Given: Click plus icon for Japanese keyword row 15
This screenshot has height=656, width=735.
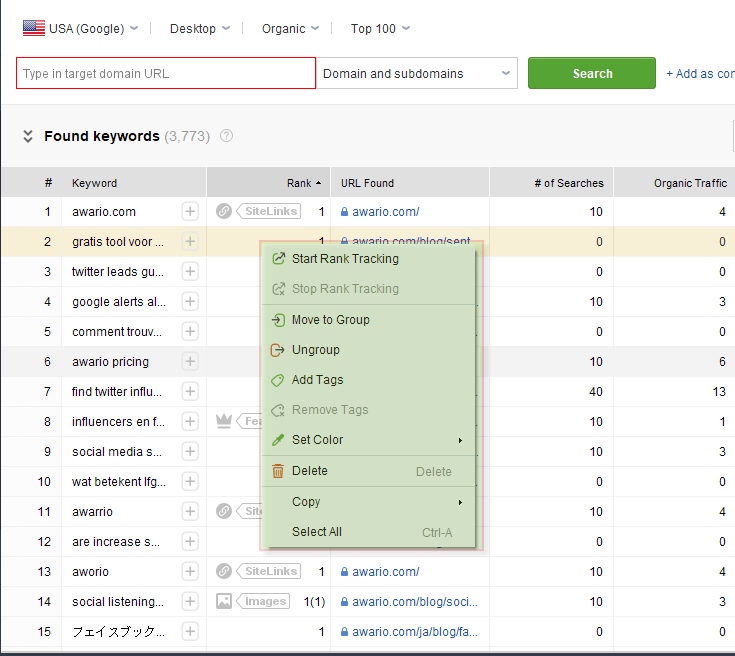Looking at the screenshot, I should pos(190,632).
